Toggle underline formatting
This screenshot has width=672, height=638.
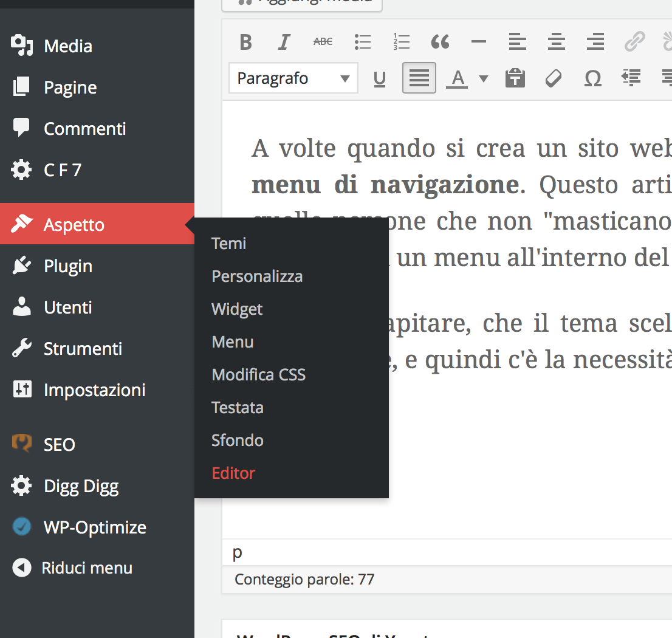(x=380, y=78)
